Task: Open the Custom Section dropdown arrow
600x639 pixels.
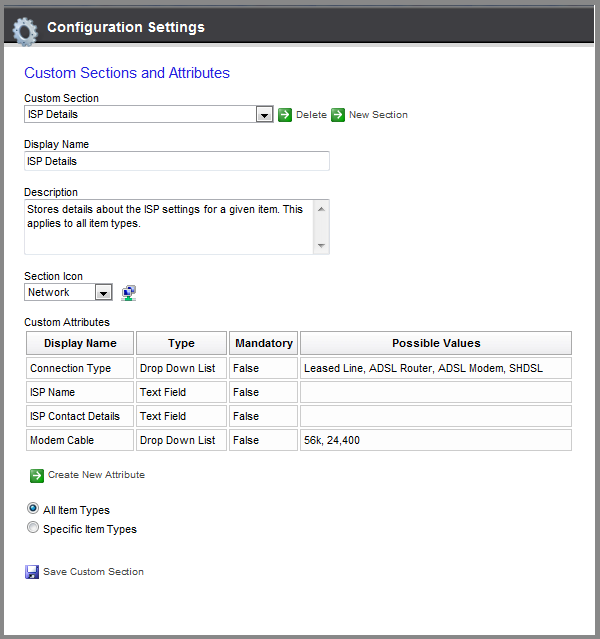Action: (x=264, y=115)
